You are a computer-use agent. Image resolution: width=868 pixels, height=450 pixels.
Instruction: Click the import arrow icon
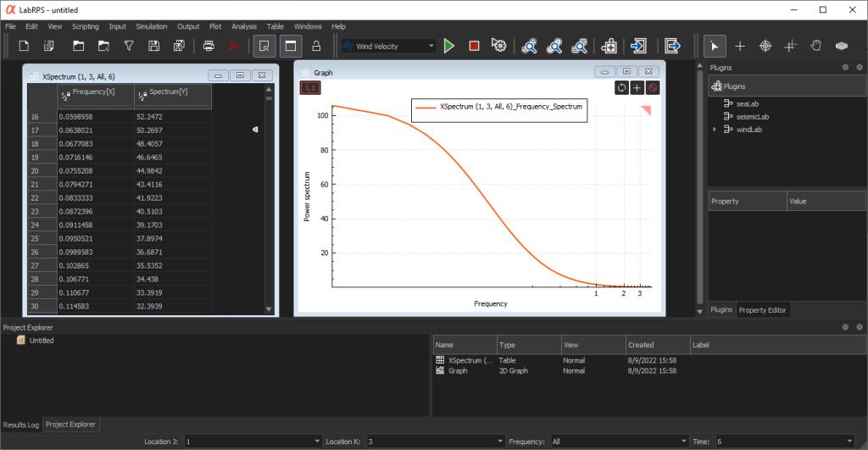[640, 46]
